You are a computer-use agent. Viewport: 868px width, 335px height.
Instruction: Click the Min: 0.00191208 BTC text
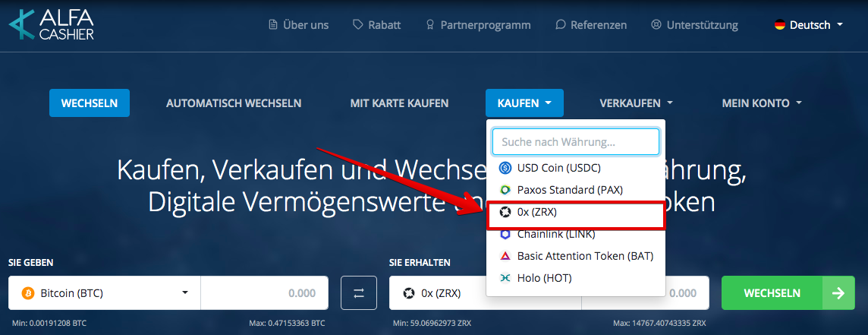49,323
